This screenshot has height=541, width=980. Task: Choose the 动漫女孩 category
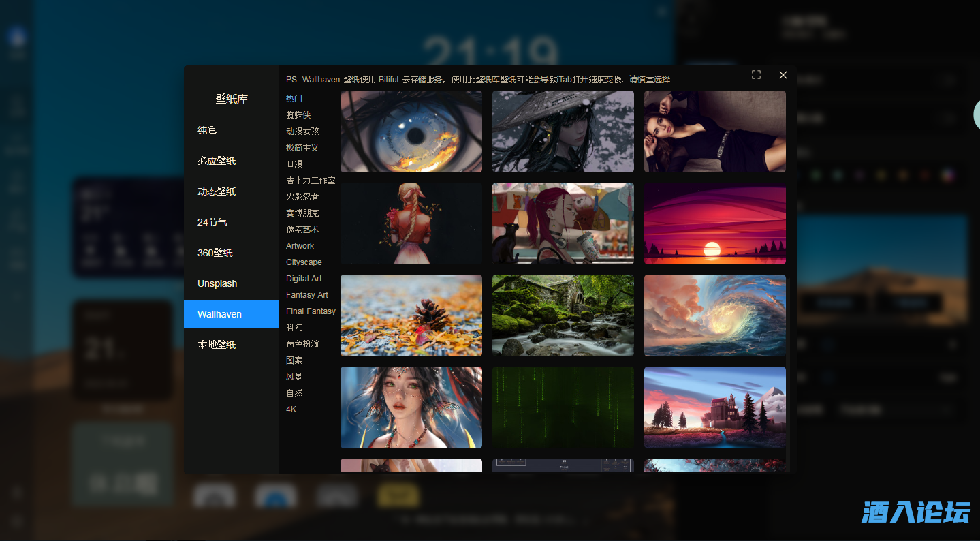point(302,132)
